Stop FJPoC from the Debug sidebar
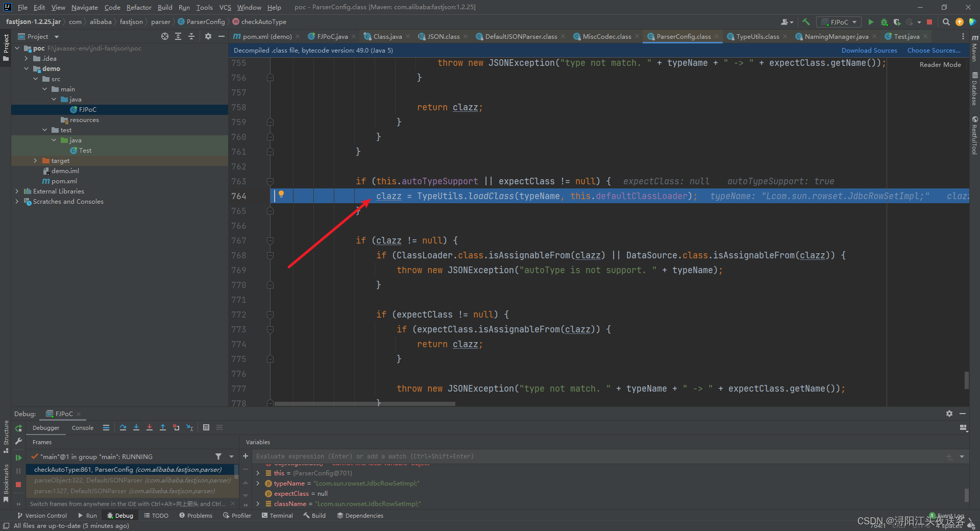The image size is (980, 531). tap(19, 484)
